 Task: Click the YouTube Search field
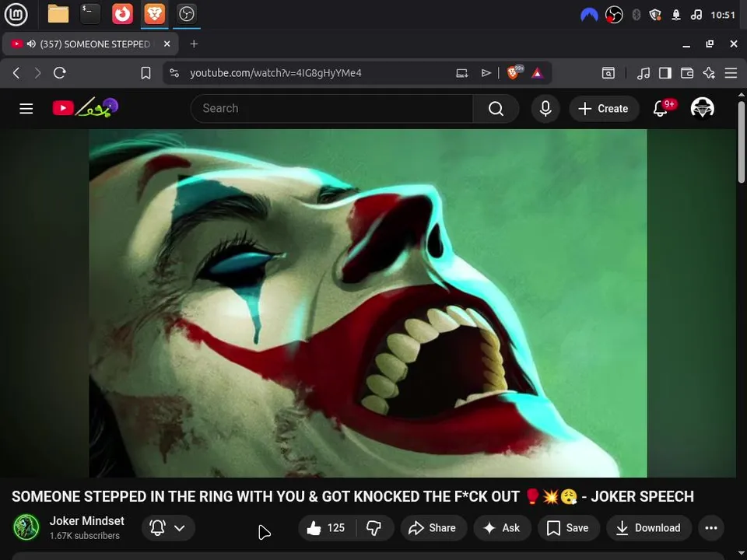(331, 109)
